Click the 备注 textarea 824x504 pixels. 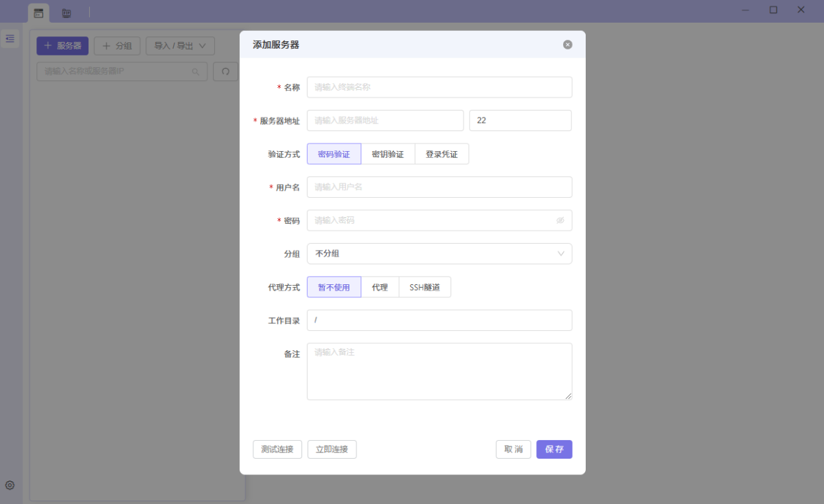point(439,371)
